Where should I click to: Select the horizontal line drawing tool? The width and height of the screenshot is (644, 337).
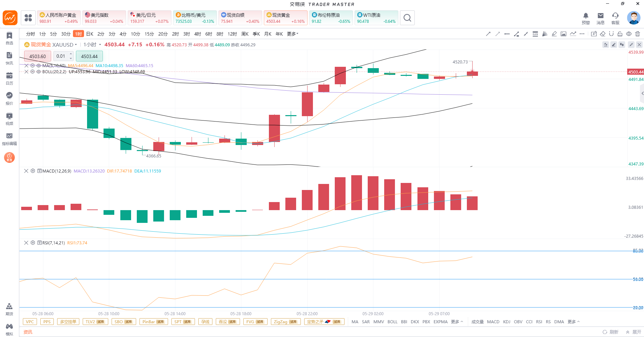507,34
